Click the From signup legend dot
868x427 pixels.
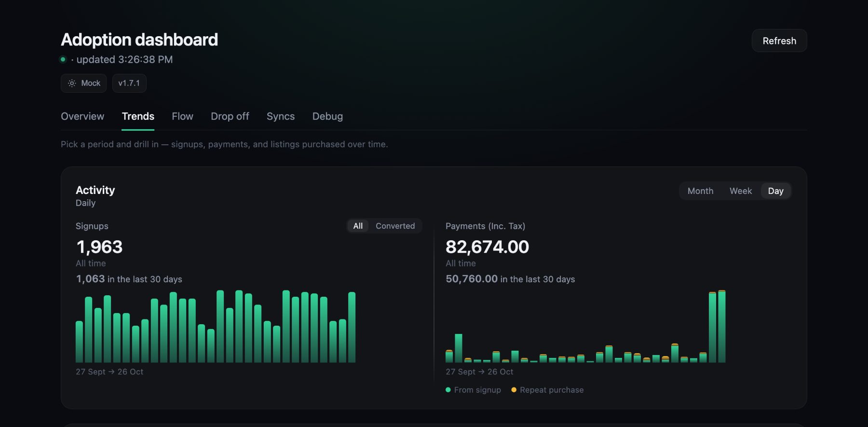(x=448, y=390)
